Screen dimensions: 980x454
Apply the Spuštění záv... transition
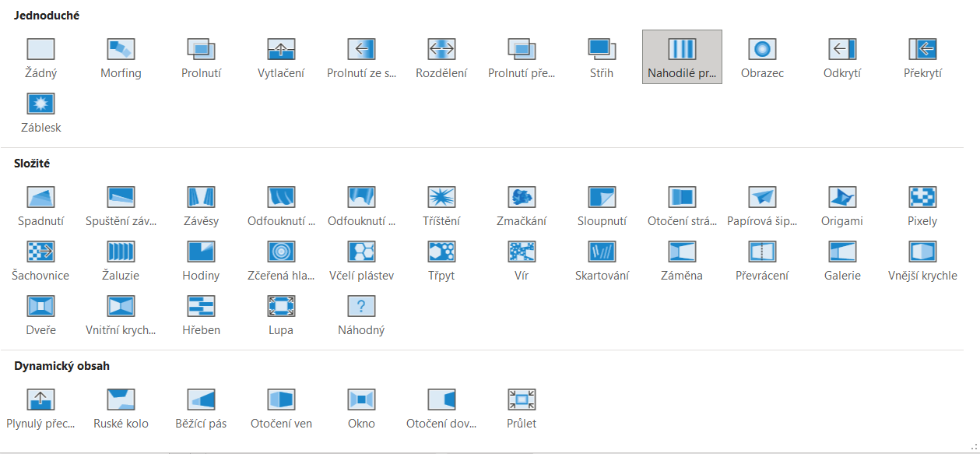click(121, 205)
